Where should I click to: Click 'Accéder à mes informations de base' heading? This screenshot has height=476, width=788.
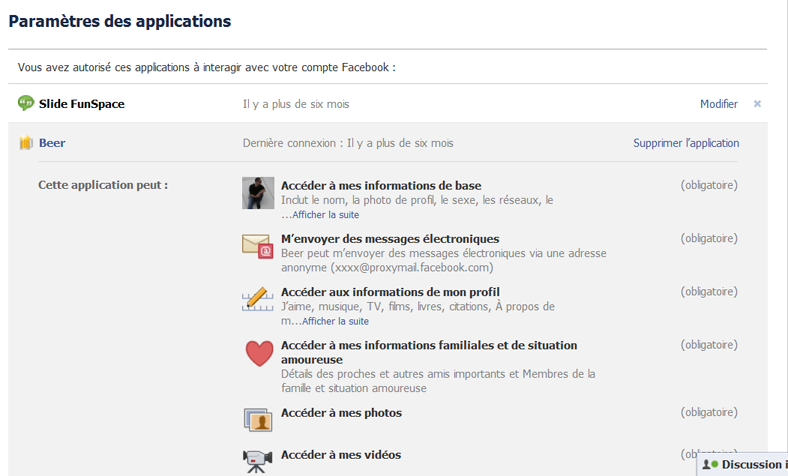point(381,185)
